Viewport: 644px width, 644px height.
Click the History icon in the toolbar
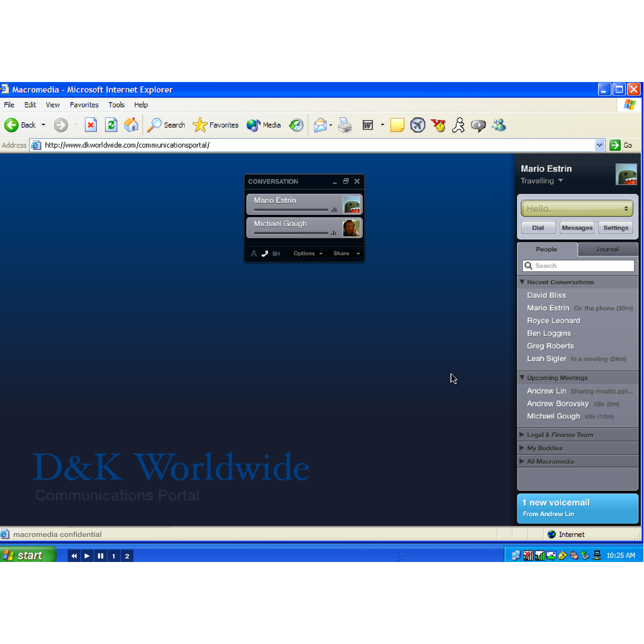click(x=296, y=125)
